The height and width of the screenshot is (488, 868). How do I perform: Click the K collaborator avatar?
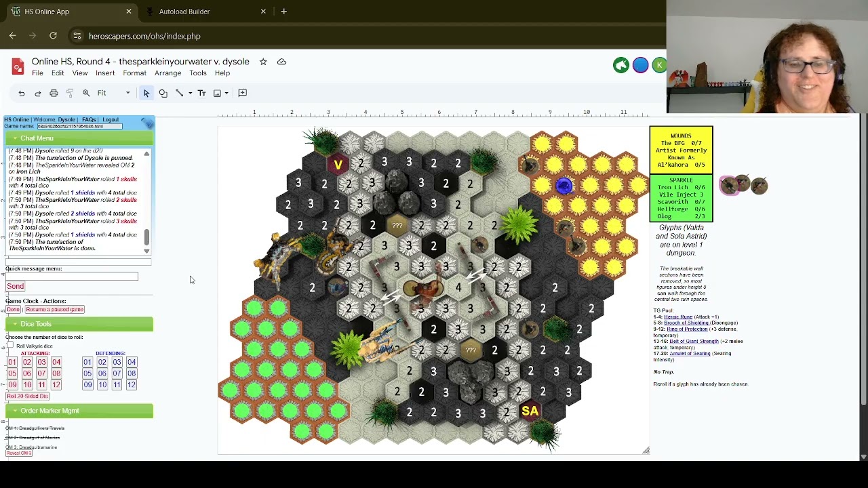[659, 65]
